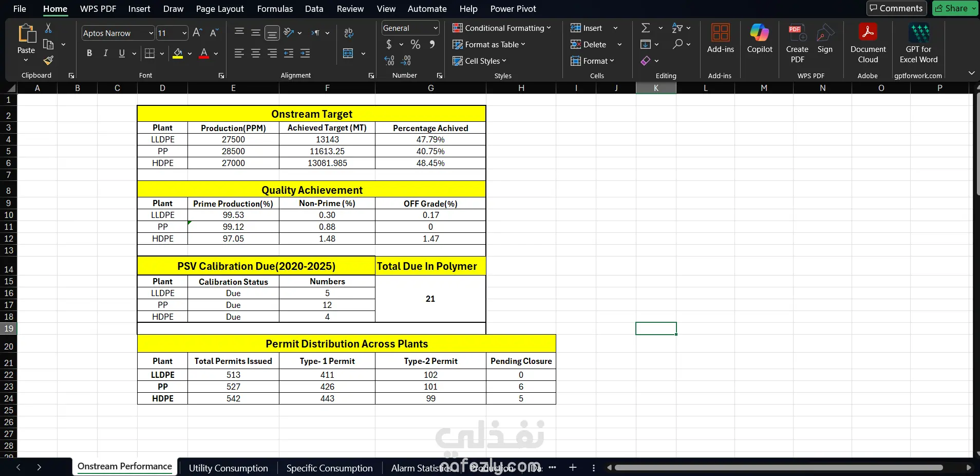Toggle Italic formatting

(106, 53)
